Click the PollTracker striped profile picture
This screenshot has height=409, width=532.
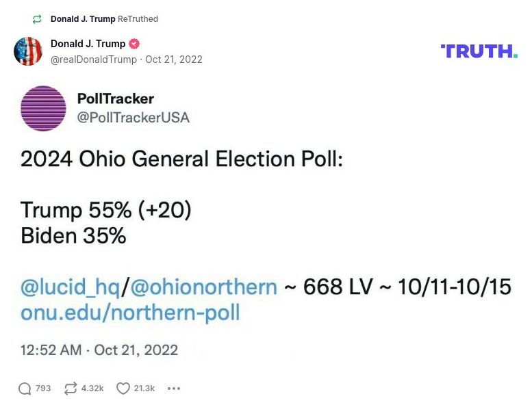[44, 109]
